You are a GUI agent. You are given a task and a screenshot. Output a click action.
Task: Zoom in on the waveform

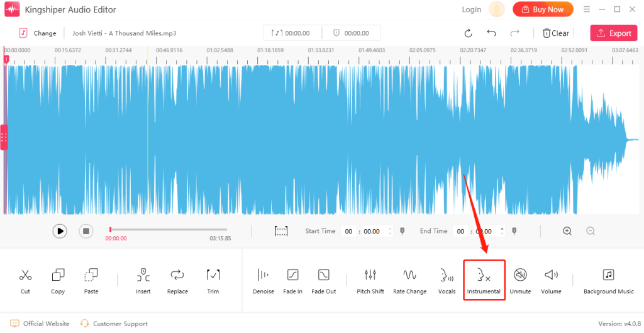[x=567, y=231]
